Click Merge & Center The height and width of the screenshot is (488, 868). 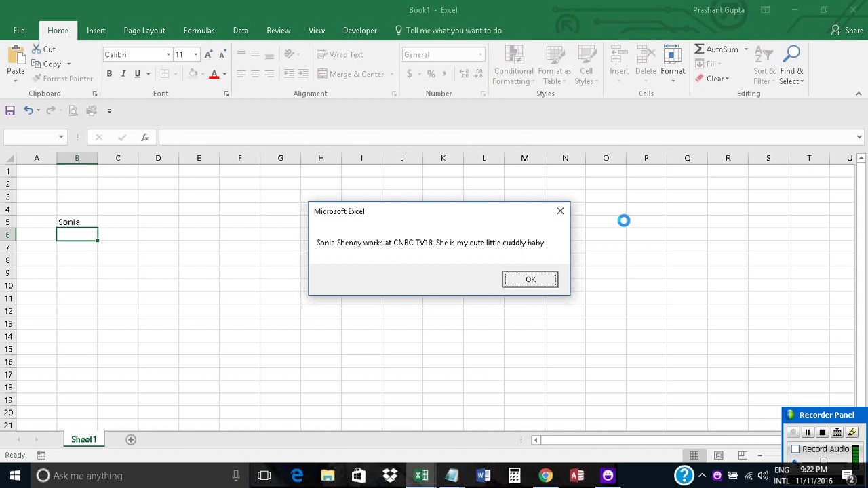pyautogui.click(x=351, y=74)
